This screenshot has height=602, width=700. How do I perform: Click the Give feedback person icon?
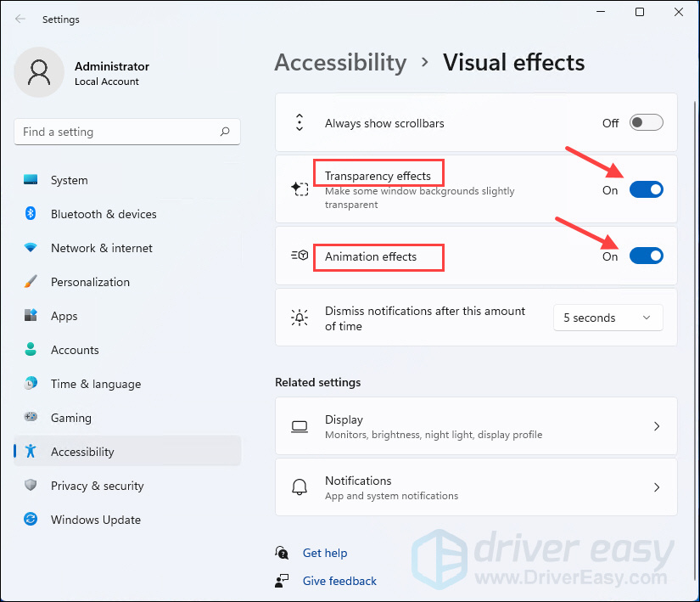[x=282, y=581]
